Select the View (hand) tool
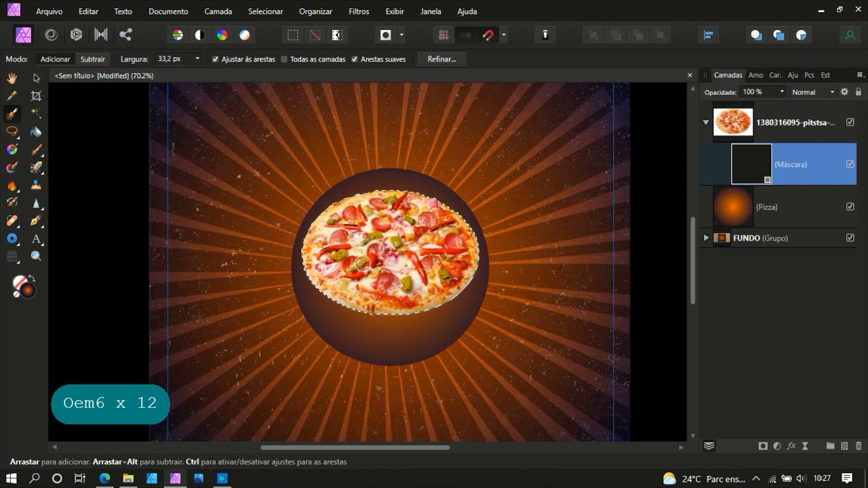The height and width of the screenshot is (488, 868). point(12,78)
